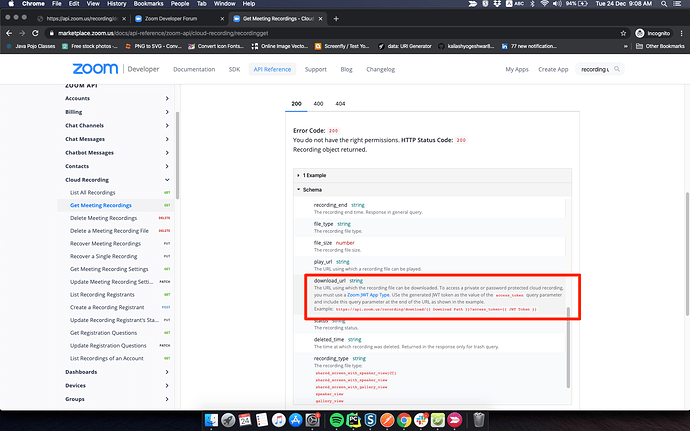Open Spotlight search in the menu bar
Viewport: 690px width, 431px height.
coord(664,4)
